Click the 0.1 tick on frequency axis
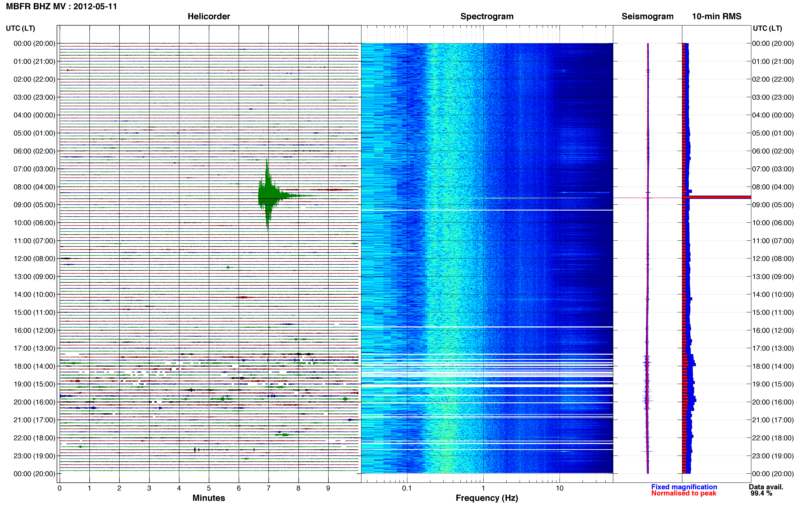The height and width of the screenshot is (508, 812). (407, 488)
